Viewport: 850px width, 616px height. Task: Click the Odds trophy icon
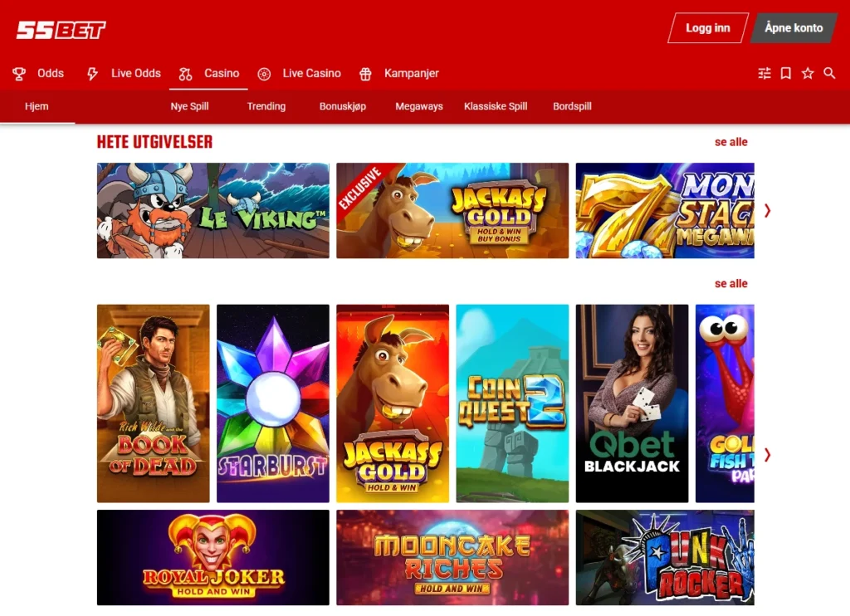(x=19, y=74)
